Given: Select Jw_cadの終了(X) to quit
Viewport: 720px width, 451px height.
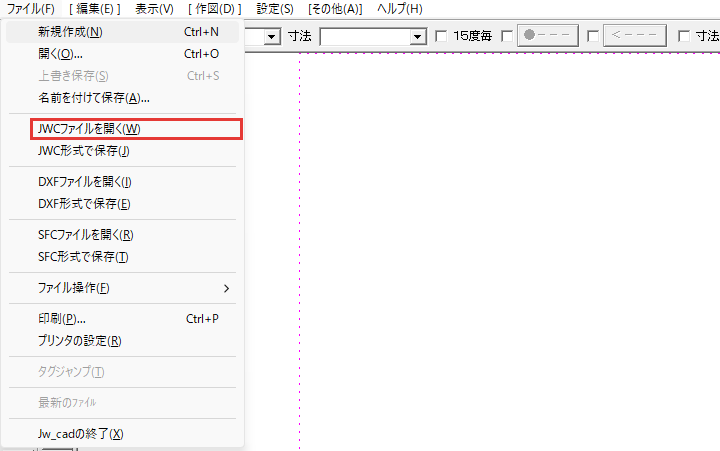Looking at the screenshot, I should pyautogui.click(x=122, y=434).
